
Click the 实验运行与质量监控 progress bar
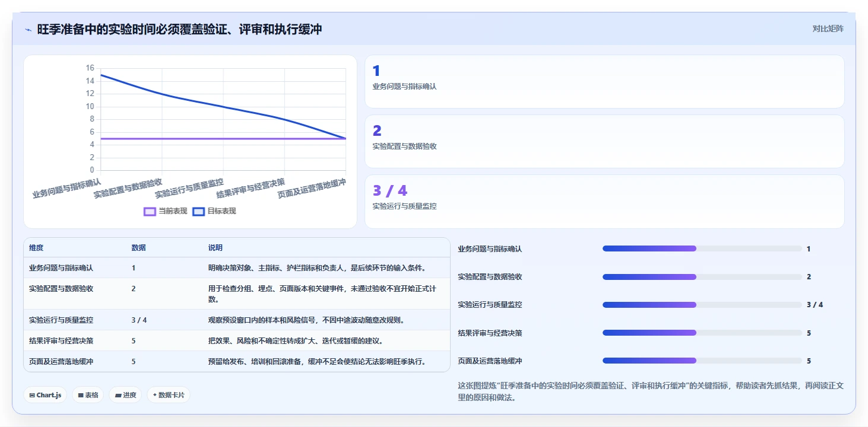702,305
